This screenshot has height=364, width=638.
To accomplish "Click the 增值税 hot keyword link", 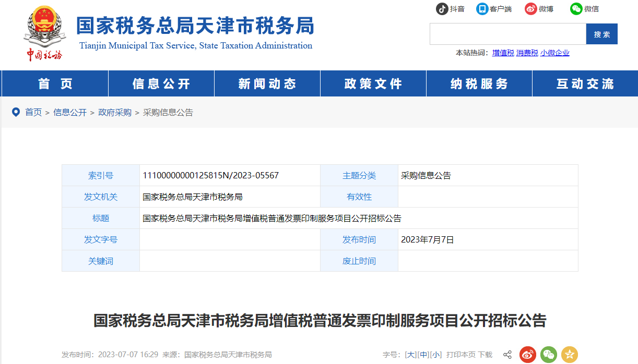I will coord(503,53).
